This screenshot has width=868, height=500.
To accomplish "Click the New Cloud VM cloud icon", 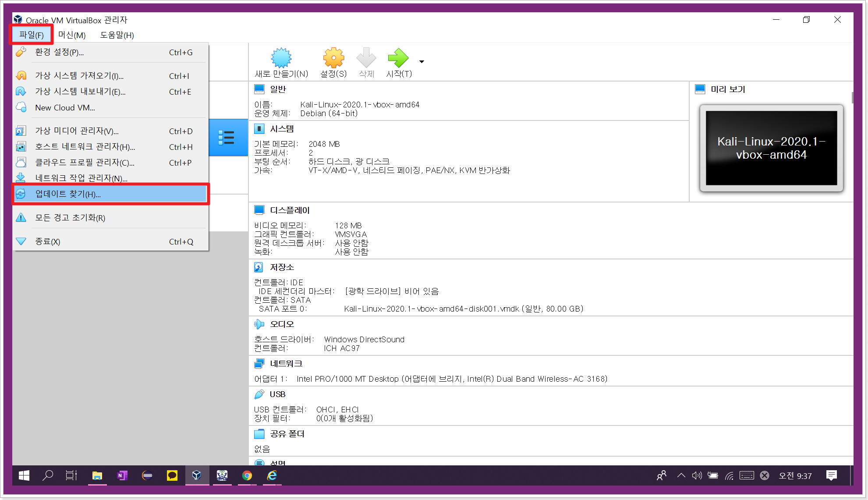I will (x=21, y=107).
